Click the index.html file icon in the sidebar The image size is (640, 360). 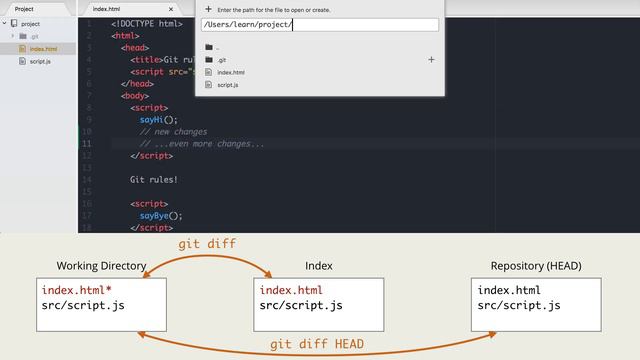pyautogui.click(x=22, y=49)
